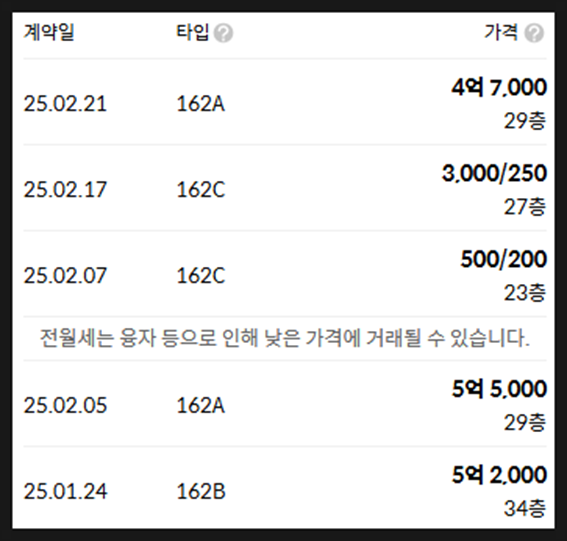Click the 타입 column header
567x541 pixels.
pos(192,32)
